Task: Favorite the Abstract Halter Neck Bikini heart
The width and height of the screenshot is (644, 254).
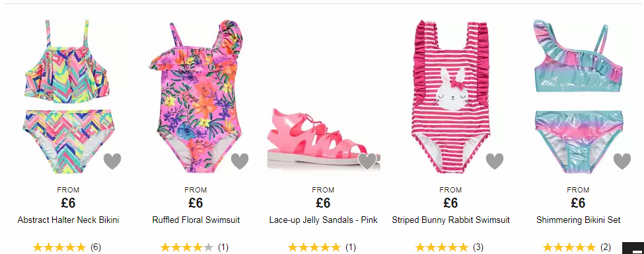Action: (112, 161)
